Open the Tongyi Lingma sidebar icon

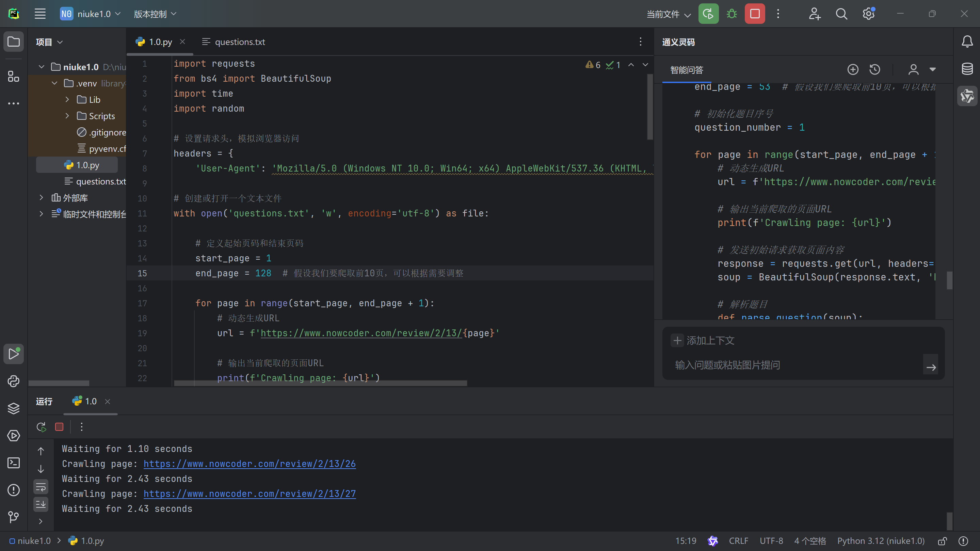[967, 96]
